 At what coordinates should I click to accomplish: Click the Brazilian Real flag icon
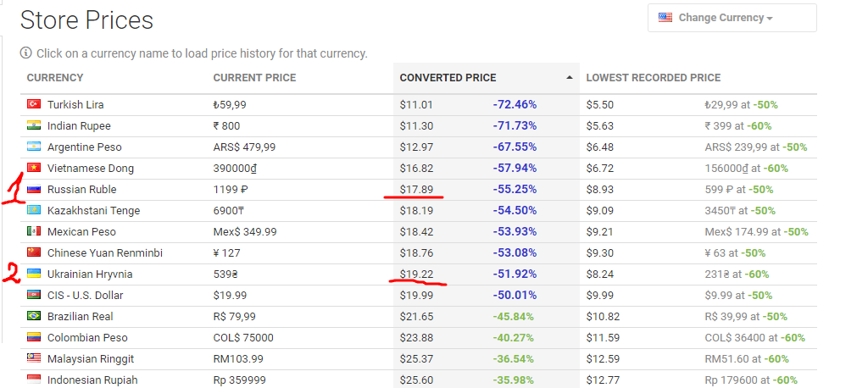coord(34,315)
